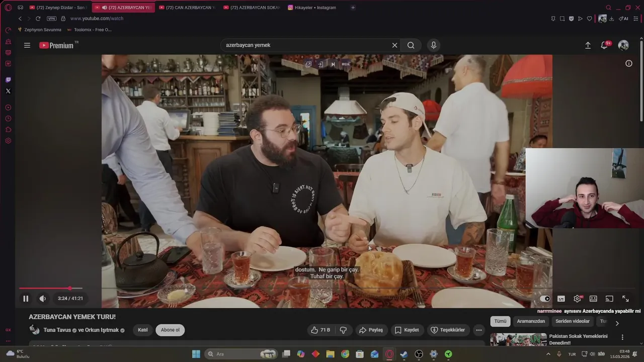Like the video with 71 B button
644x362 pixels.
[x=320, y=330]
